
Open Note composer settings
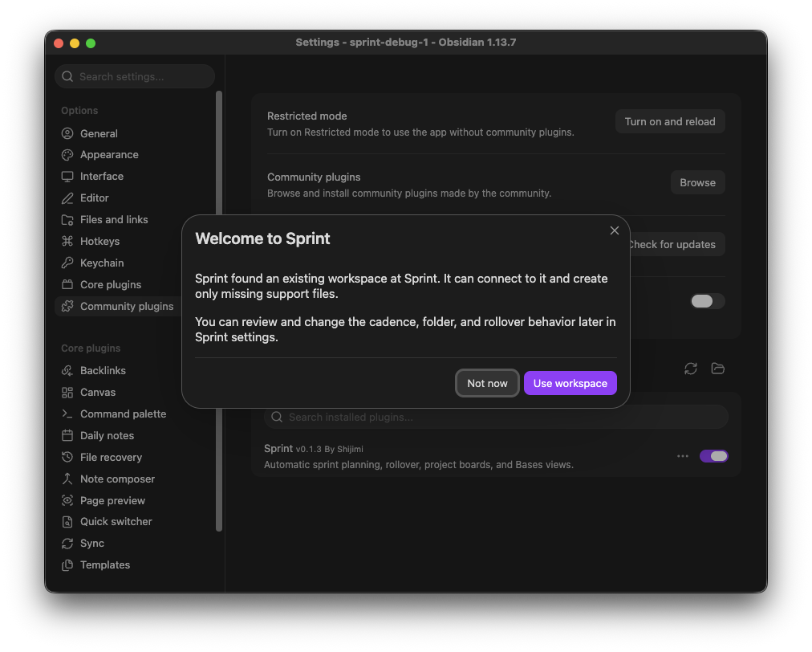pyautogui.click(x=118, y=479)
